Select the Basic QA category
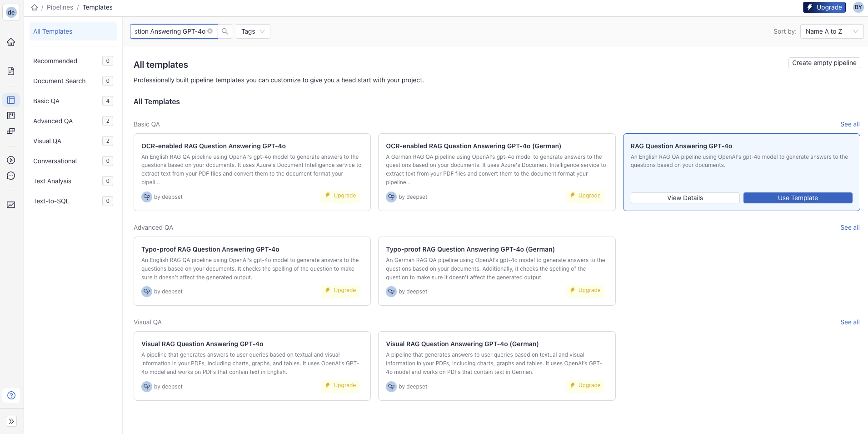The height and width of the screenshot is (434, 868). (x=46, y=101)
